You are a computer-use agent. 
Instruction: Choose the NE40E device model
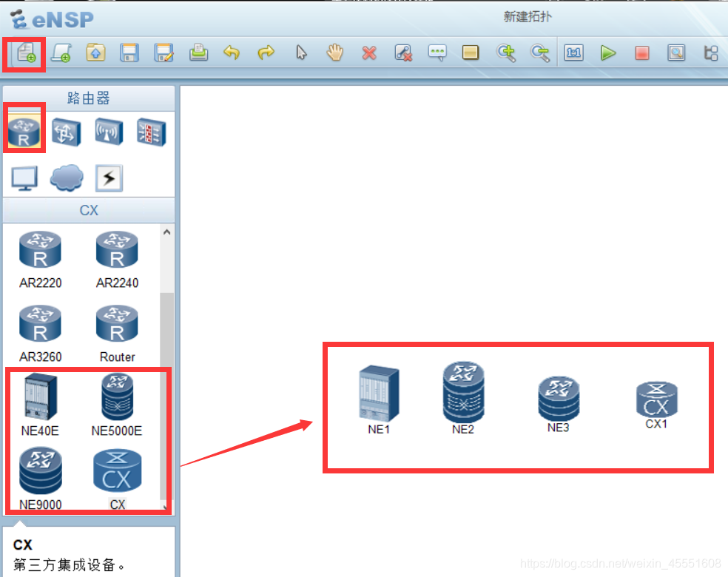(41, 405)
